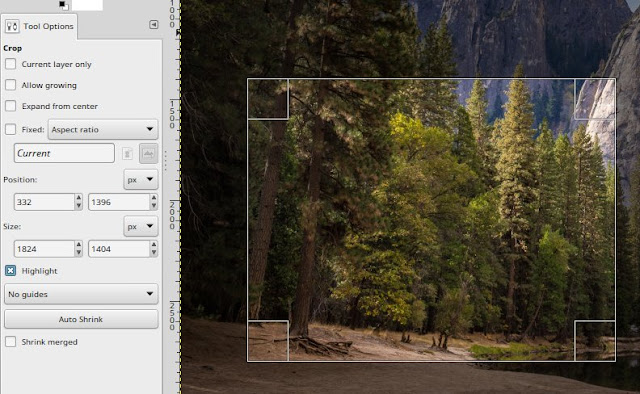Enable Shrink merged checkbox
Screen dimensions: 640x394
pyautogui.click(x=11, y=342)
